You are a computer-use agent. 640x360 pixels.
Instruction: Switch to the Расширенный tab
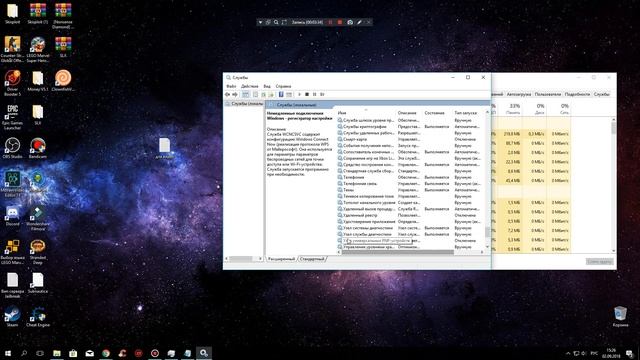click(x=281, y=259)
